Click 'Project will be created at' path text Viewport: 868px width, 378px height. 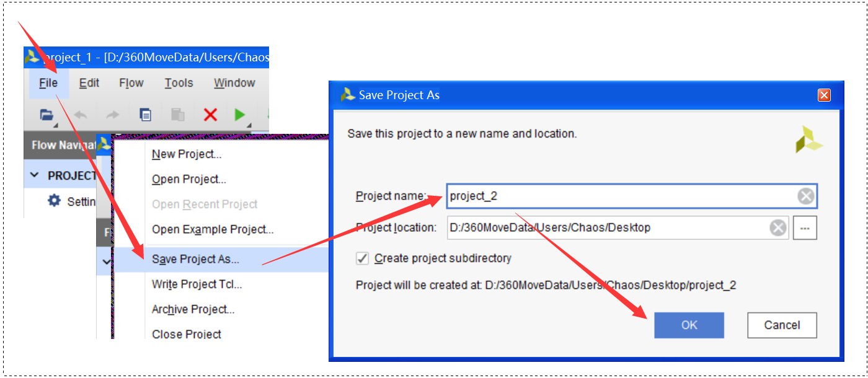coord(546,286)
